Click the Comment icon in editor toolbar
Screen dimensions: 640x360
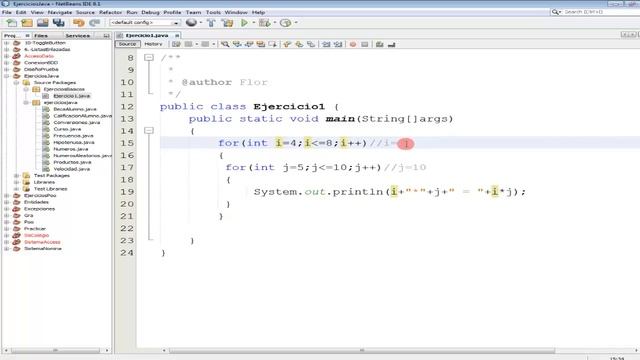(x=380, y=44)
